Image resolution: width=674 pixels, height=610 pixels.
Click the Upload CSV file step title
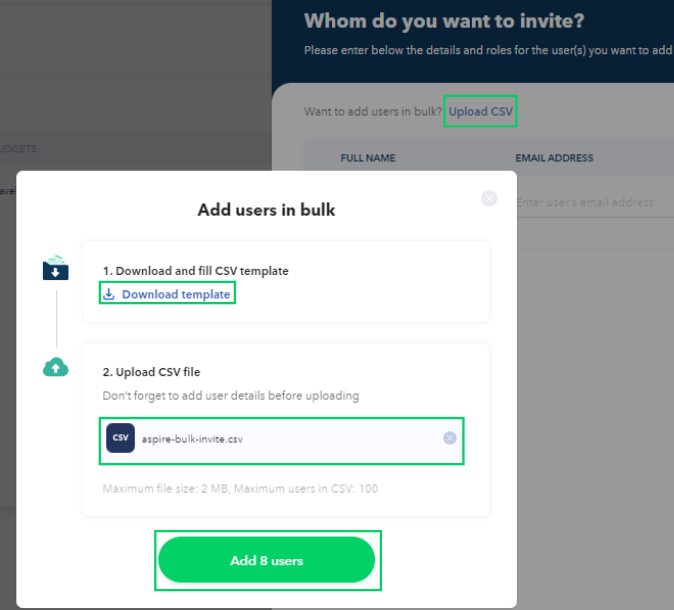(151, 372)
